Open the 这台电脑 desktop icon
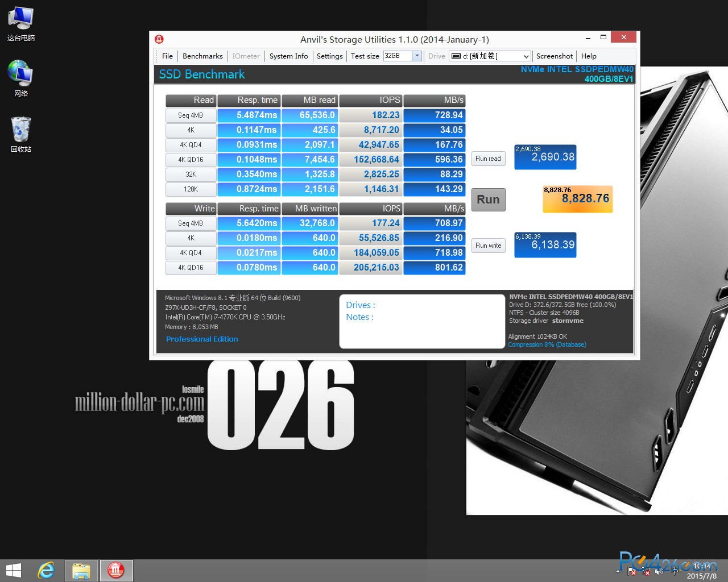The width and height of the screenshot is (728, 582). click(x=21, y=24)
